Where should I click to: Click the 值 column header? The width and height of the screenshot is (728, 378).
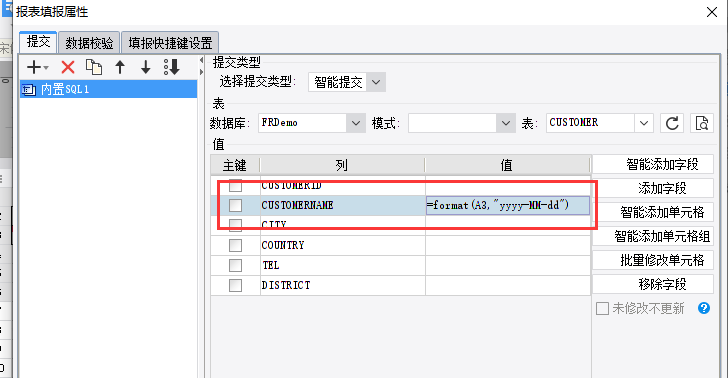[507, 165]
